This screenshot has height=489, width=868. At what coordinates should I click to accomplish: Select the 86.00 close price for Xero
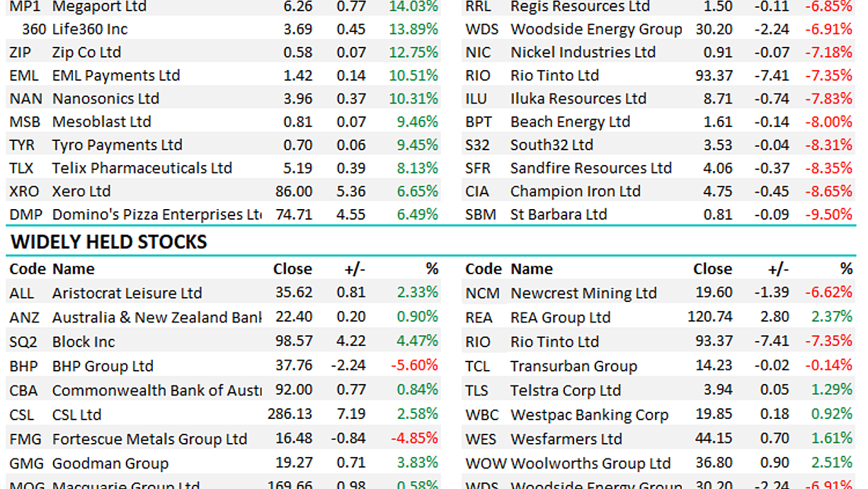293,191
